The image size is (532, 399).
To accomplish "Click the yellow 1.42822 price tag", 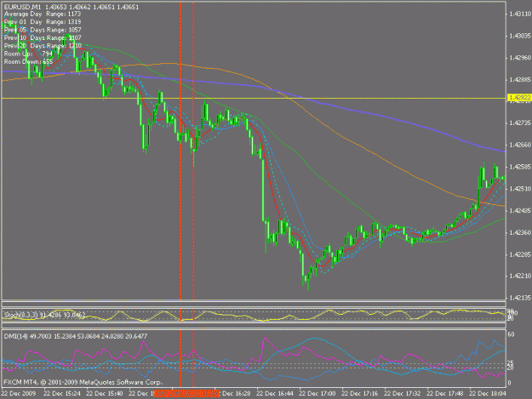I will coord(519,98).
